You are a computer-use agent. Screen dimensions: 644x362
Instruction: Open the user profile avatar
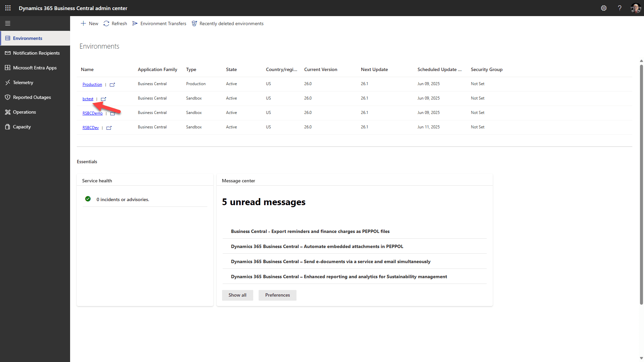(636, 8)
